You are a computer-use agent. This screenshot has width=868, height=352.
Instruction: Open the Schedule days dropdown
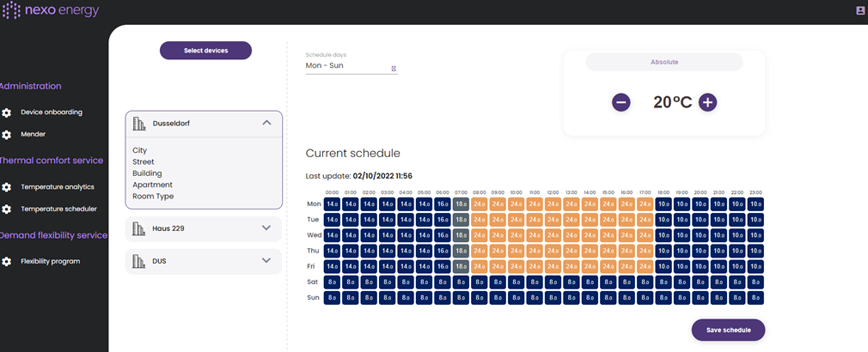[351, 66]
